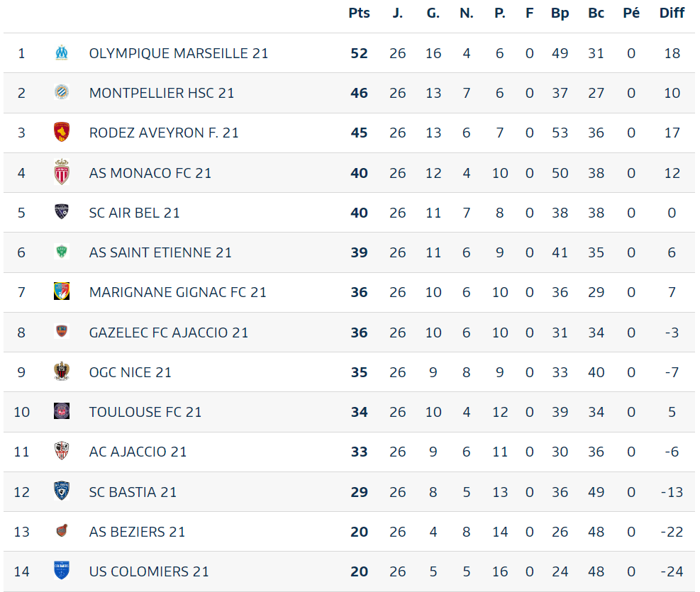Screen dimensions: 700x592
Task: Click the Marignane Gignac FC badge
Action: pos(62,291)
